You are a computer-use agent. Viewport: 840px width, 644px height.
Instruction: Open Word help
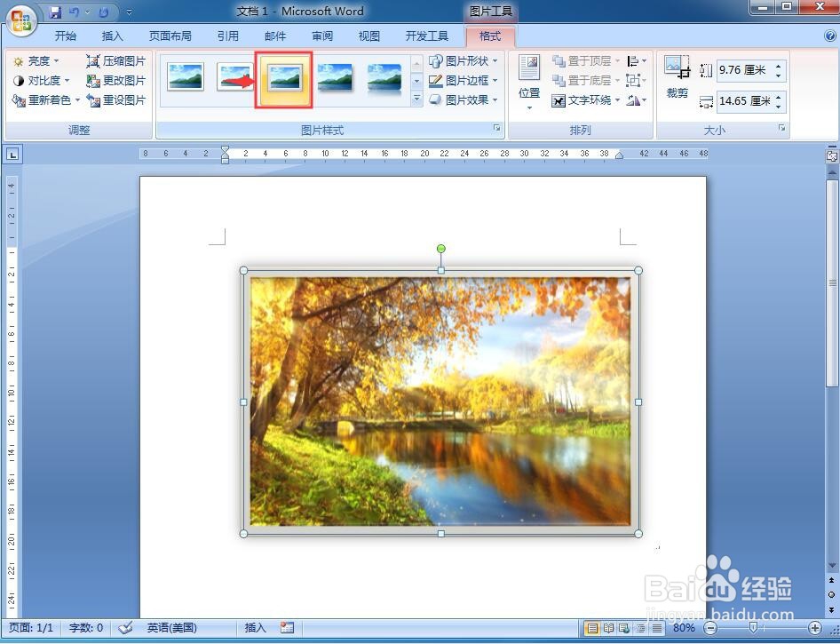click(x=830, y=36)
